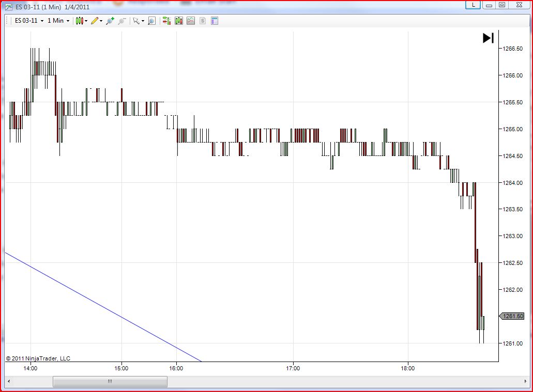Image resolution: width=533 pixels, height=392 pixels.
Task: Click the 1261.50 current price marker
Action: pos(512,316)
